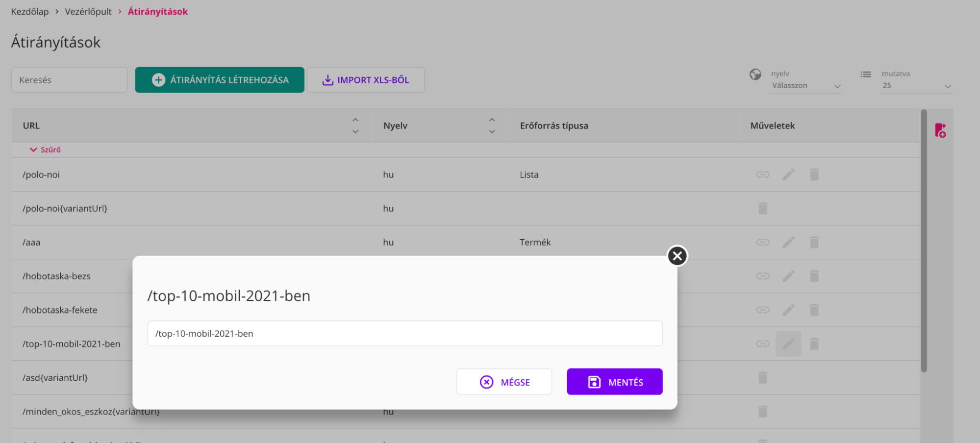The height and width of the screenshot is (443, 980).
Task: Click link icon for /hobotaska-fekete row
Action: (x=762, y=310)
